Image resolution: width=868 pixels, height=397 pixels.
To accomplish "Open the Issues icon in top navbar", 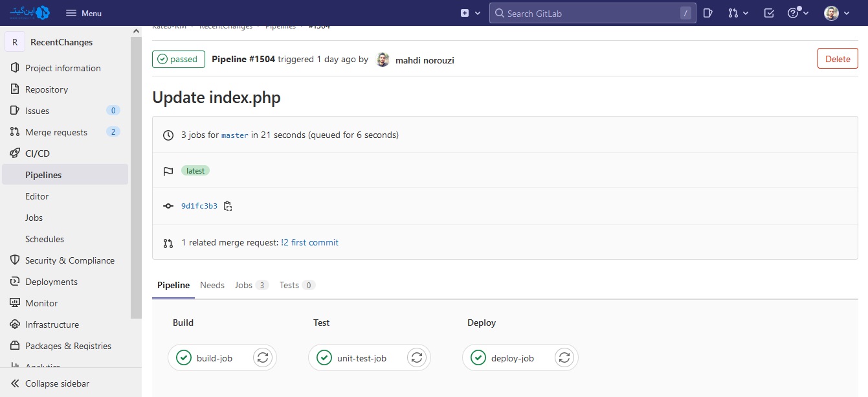I will 708,13.
